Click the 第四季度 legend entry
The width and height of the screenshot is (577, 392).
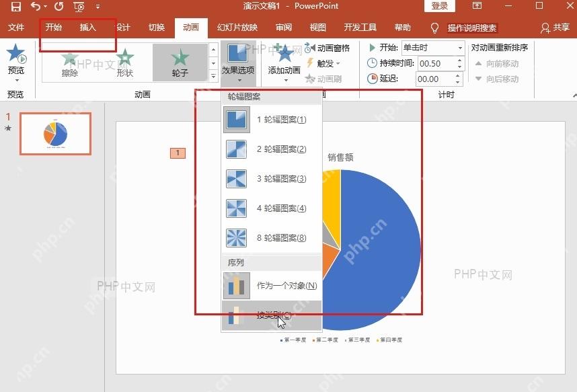389,340
